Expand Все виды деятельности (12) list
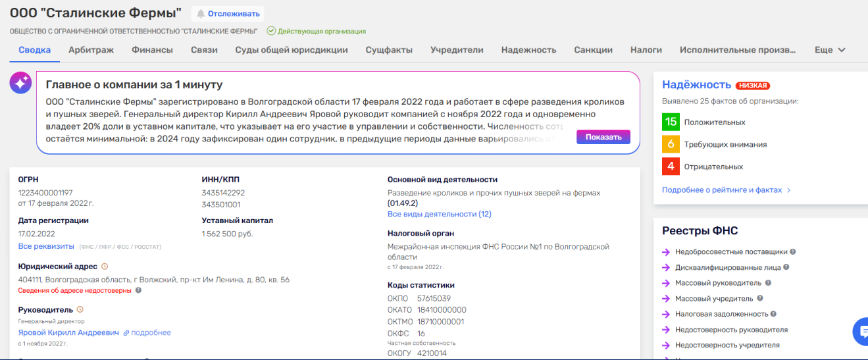The width and height of the screenshot is (868, 360). pyautogui.click(x=439, y=214)
